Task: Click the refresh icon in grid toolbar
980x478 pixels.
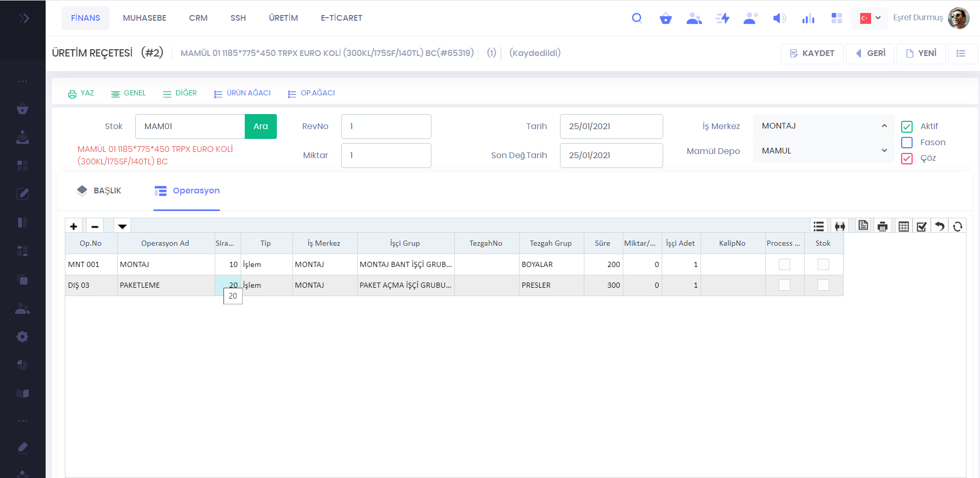Action: (x=958, y=227)
